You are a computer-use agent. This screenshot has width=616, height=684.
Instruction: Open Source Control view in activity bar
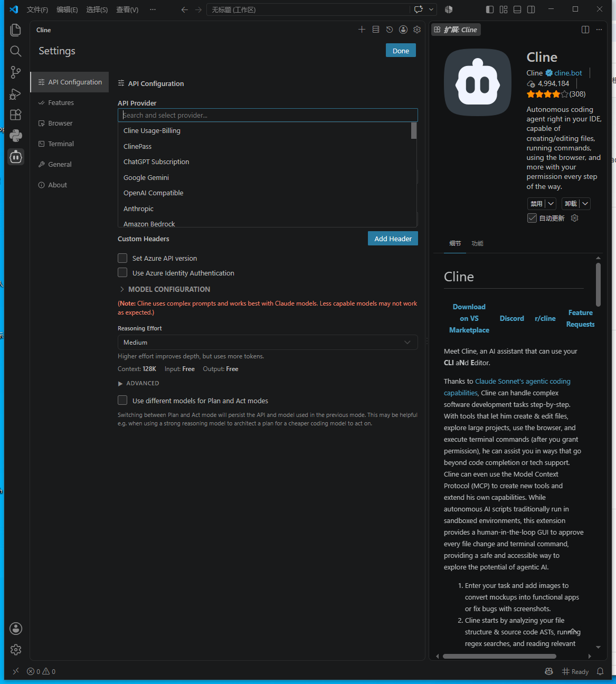coord(16,72)
